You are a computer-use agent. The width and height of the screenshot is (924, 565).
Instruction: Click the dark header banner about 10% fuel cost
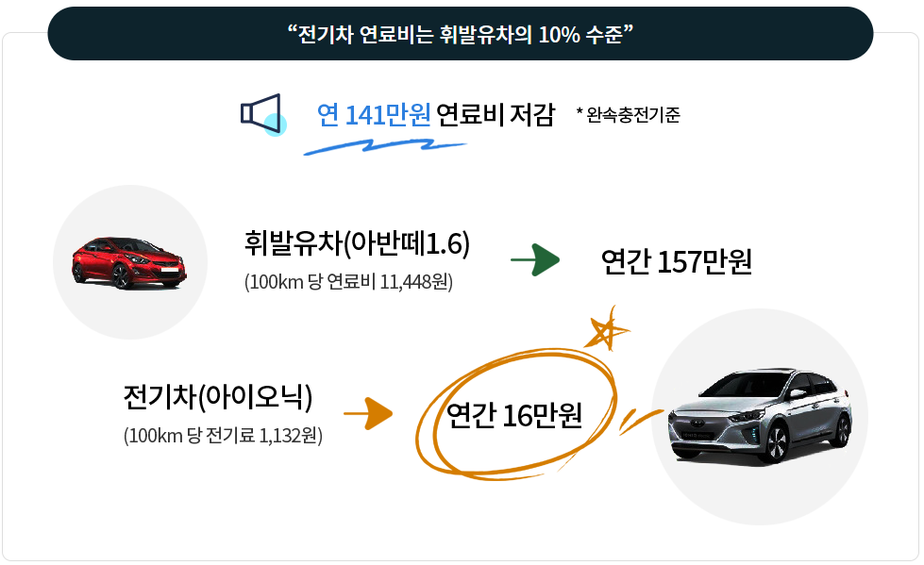(461, 34)
